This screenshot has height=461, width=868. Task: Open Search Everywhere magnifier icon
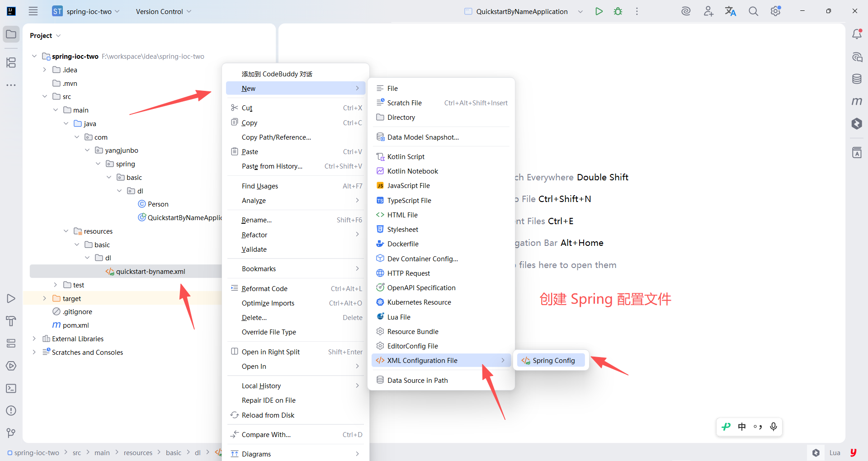tap(753, 11)
